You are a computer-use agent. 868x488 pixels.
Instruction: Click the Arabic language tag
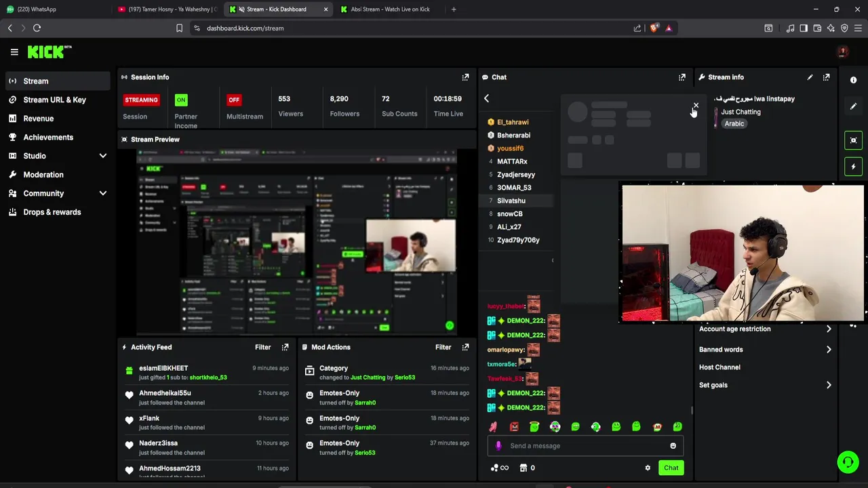(x=734, y=123)
